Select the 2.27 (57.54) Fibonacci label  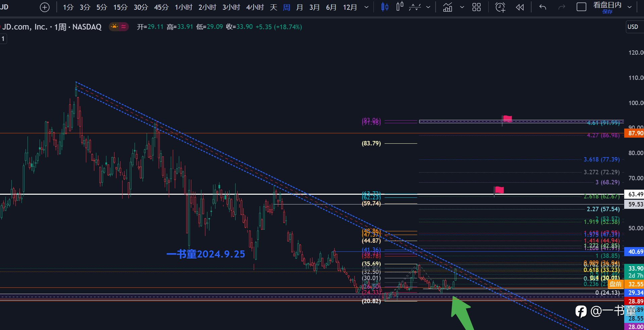(x=603, y=209)
